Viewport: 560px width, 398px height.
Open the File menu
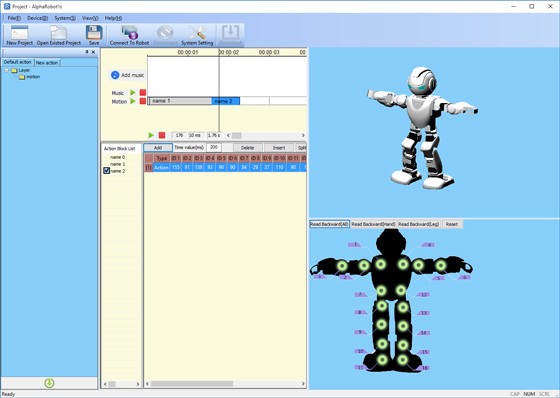(14, 18)
